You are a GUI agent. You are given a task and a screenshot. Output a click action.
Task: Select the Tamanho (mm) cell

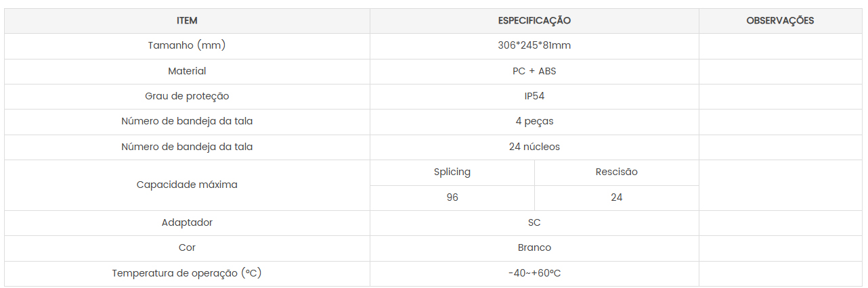(187, 46)
